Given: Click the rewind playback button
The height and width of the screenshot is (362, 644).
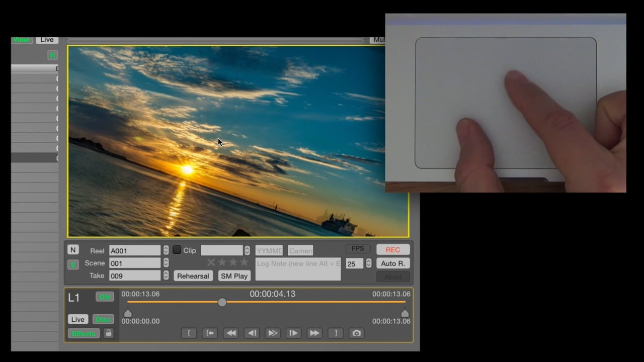Looking at the screenshot, I should click(x=230, y=333).
